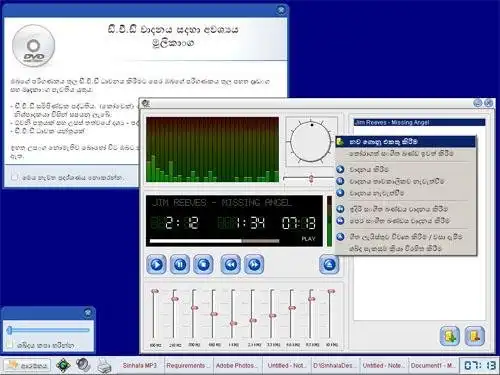Choose the context menu entry with eject icon
500x375 pixels.
[x=406, y=237]
